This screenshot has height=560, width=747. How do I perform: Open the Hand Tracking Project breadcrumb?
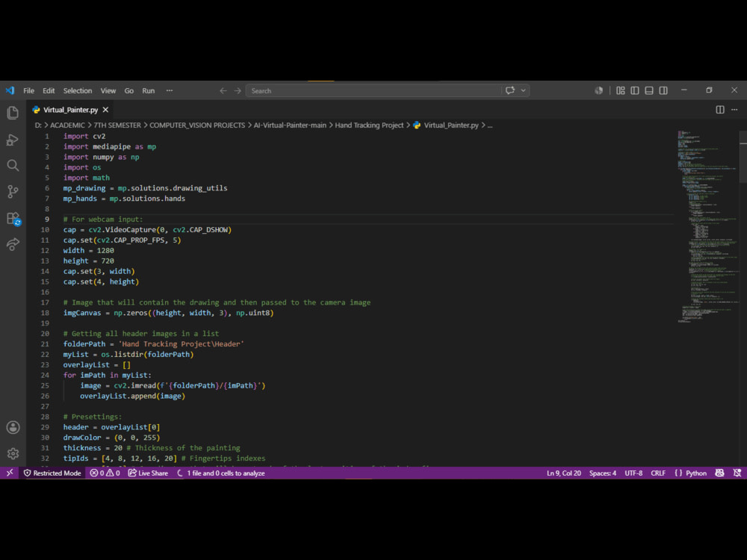(369, 125)
